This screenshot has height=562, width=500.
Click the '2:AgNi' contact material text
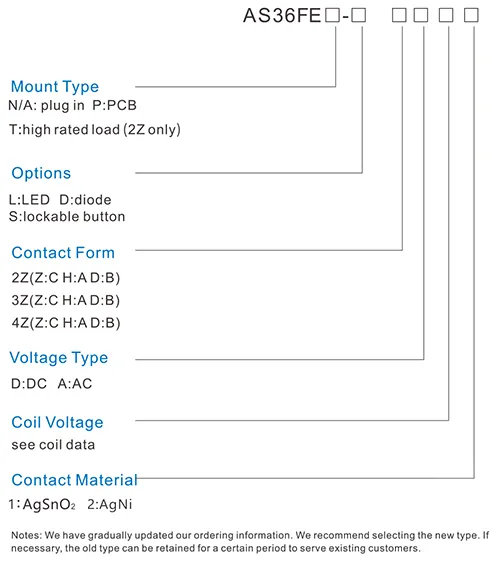(x=110, y=505)
